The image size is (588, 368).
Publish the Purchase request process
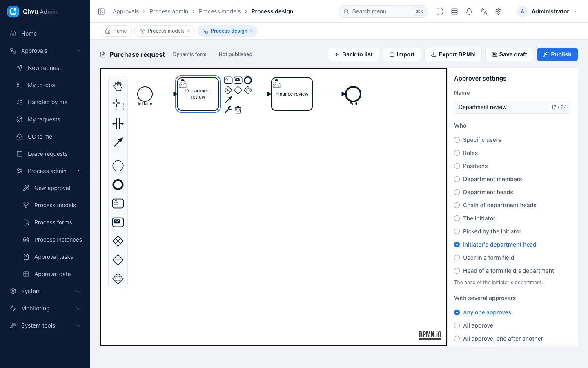click(557, 54)
